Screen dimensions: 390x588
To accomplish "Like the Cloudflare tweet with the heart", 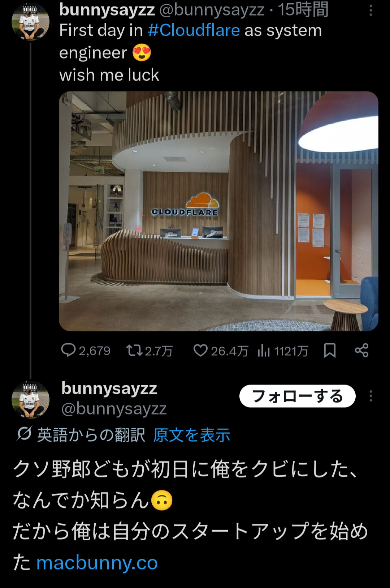I will 200,350.
